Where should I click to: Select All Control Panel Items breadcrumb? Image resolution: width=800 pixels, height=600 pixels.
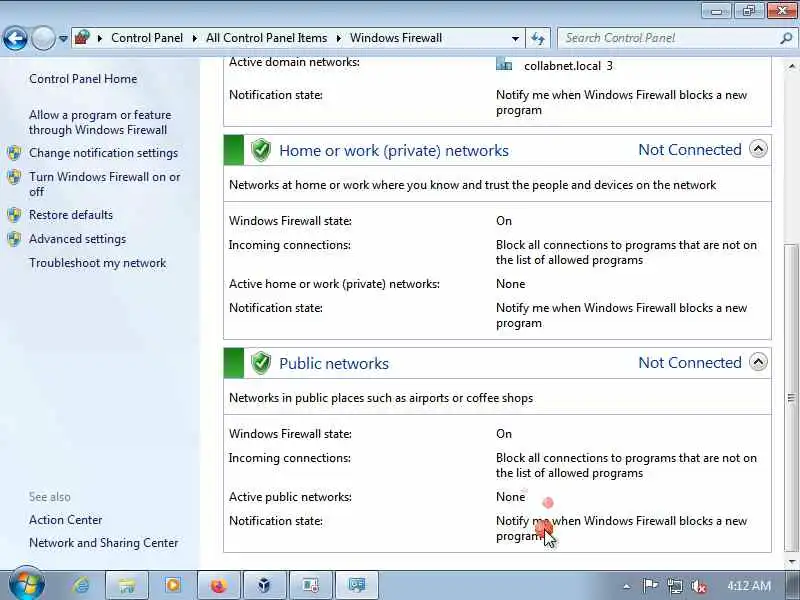[x=266, y=38]
